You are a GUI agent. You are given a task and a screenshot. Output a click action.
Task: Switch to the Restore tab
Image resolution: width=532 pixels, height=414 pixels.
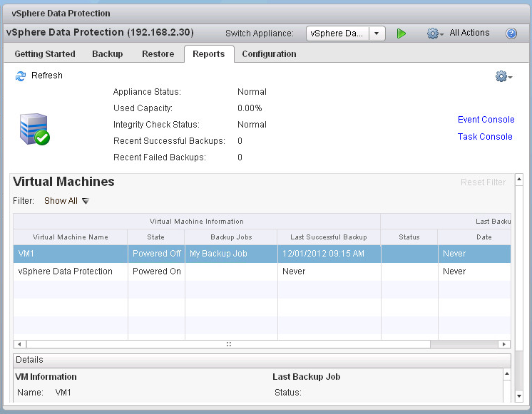coord(158,54)
